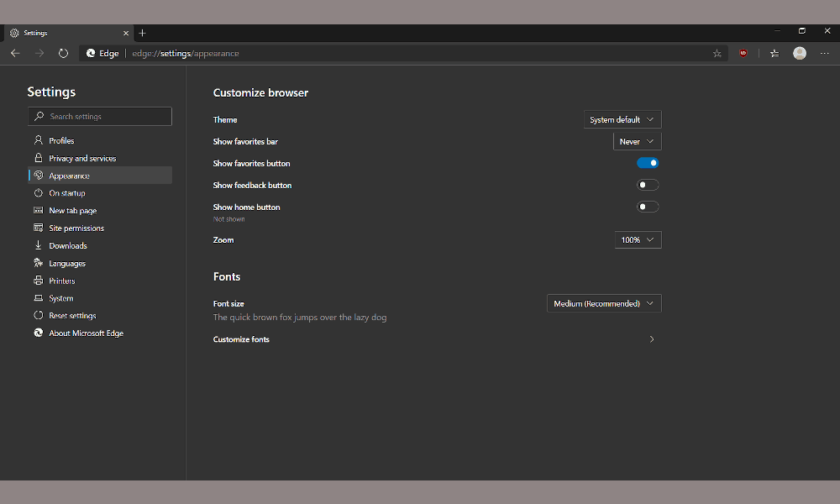The width and height of the screenshot is (840, 504).
Task: Click the Edge logo beside About Microsoft Edge
Action: tap(38, 333)
